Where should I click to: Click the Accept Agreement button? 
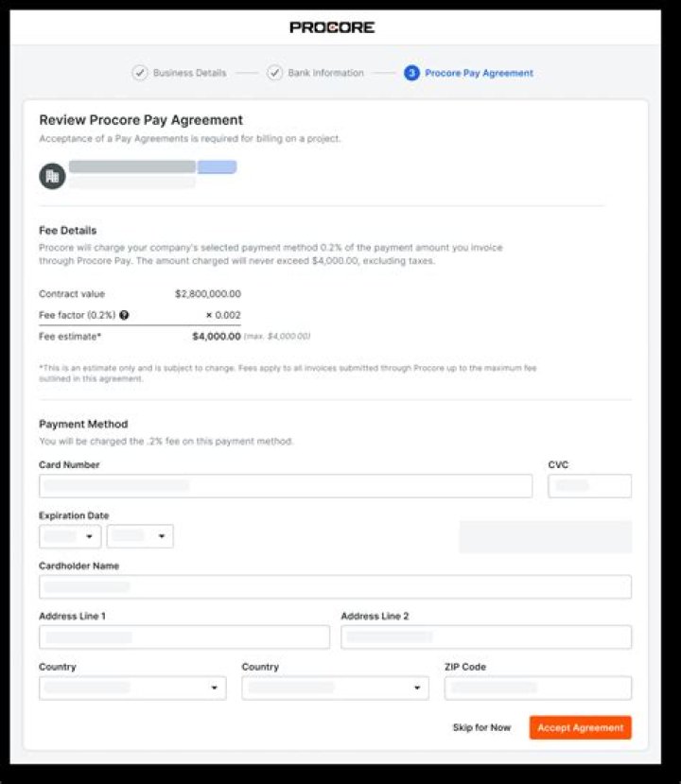[581, 727]
